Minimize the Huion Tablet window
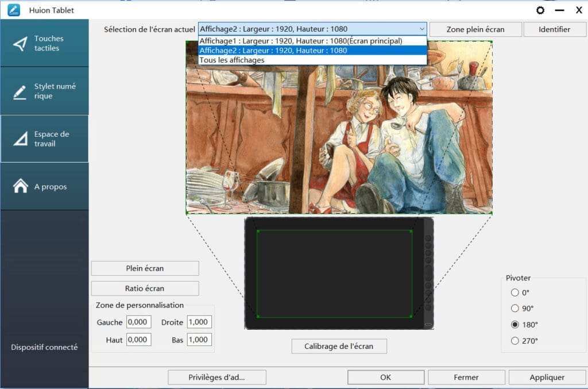 point(559,10)
